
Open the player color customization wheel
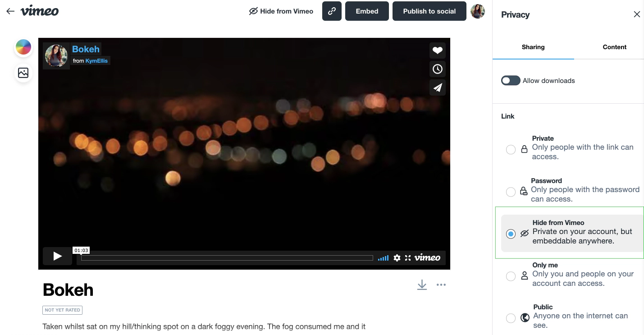tap(23, 47)
